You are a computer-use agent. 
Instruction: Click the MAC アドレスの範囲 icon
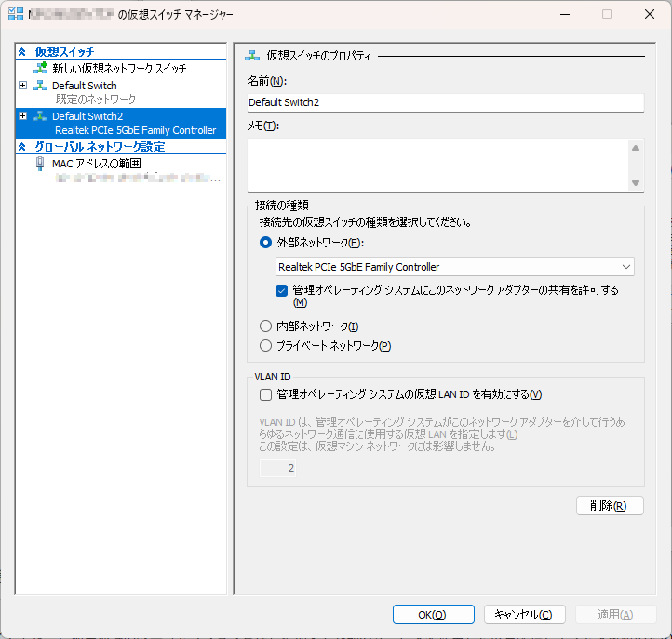click(40, 163)
